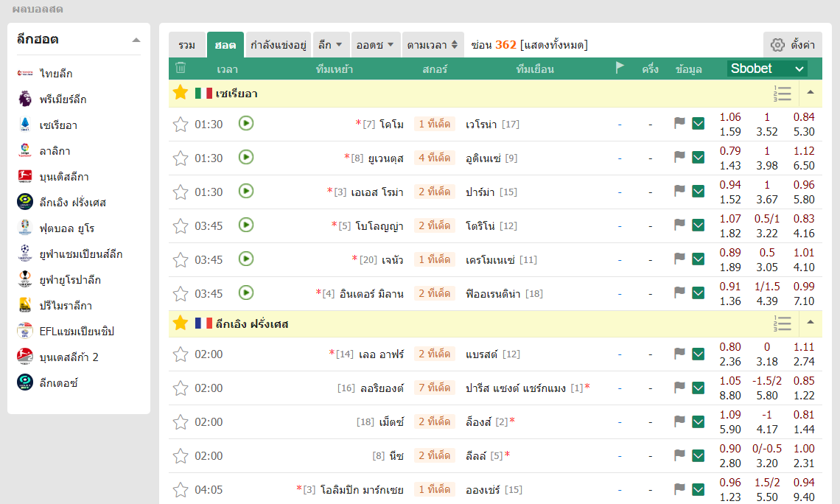Sort matches with ตามเวลา control

pyautogui.click(x=433, y=45)
